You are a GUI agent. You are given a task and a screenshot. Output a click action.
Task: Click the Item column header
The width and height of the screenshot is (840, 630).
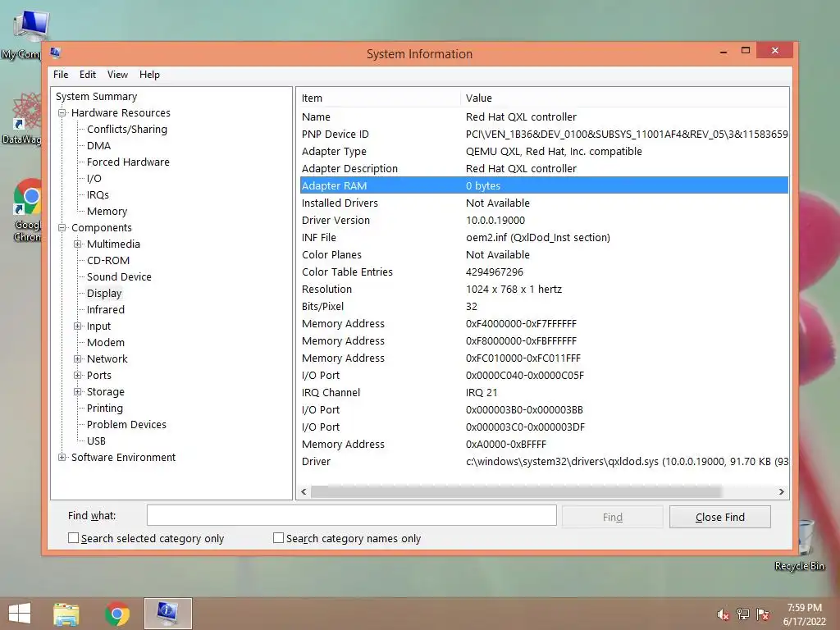(x=379, y=98)
